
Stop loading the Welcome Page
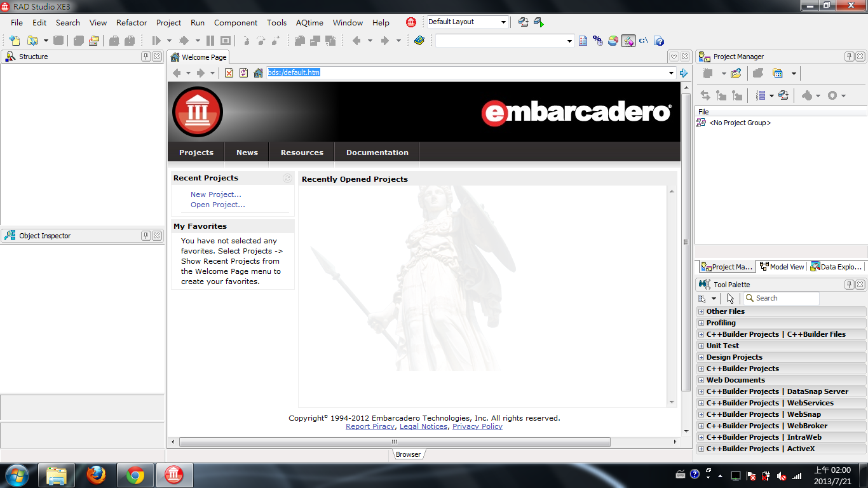[x=229, y=73]
